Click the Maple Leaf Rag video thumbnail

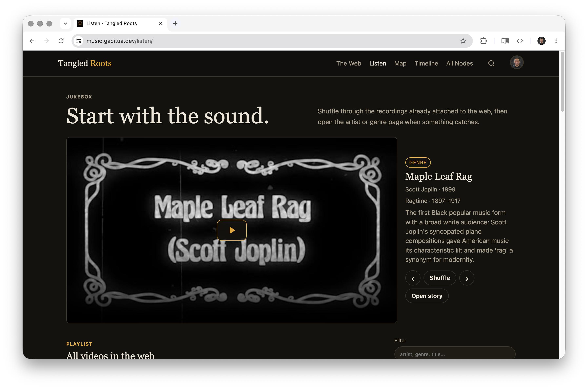click(x=232, y=230)
